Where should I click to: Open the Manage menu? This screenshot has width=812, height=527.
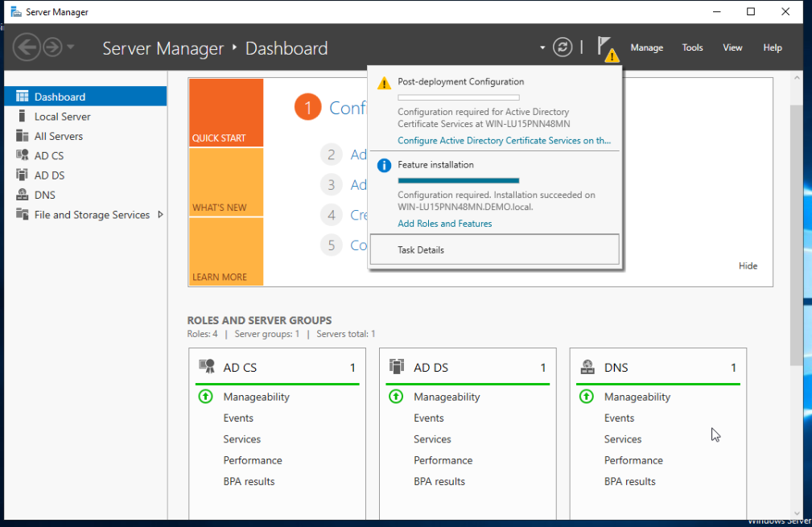(646, 47)
